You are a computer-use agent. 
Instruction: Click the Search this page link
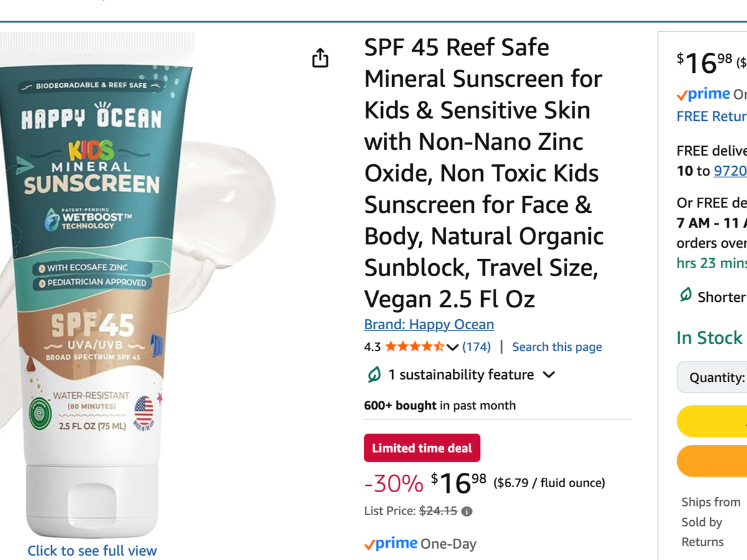pyautogui.click(x=557, y=347)
